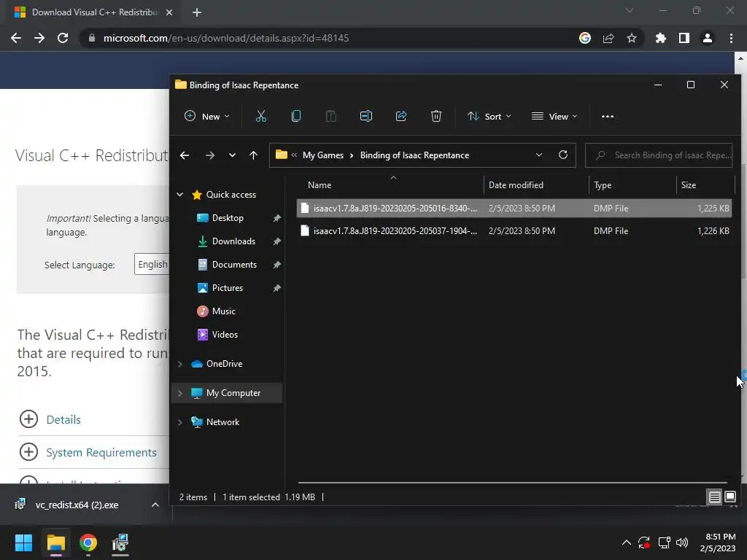
Task: Open the See more (three dots) menu
Action: coord(608,116)
